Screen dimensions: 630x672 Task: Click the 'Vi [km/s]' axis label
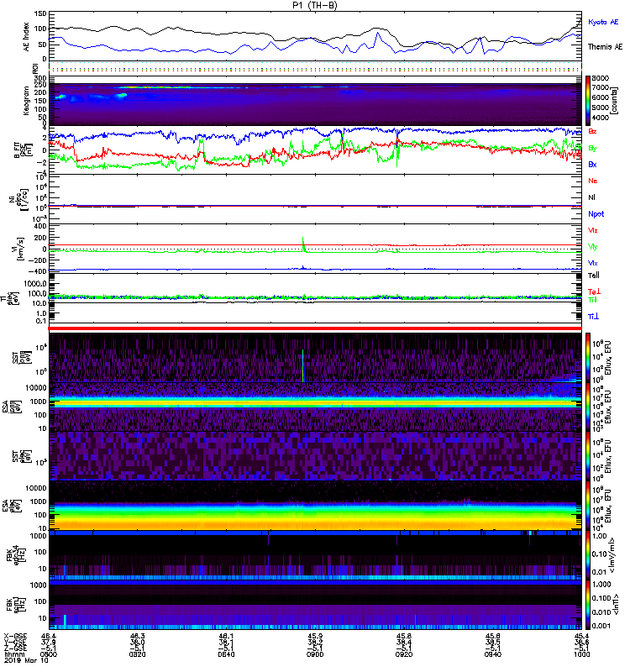coord(18,249)
